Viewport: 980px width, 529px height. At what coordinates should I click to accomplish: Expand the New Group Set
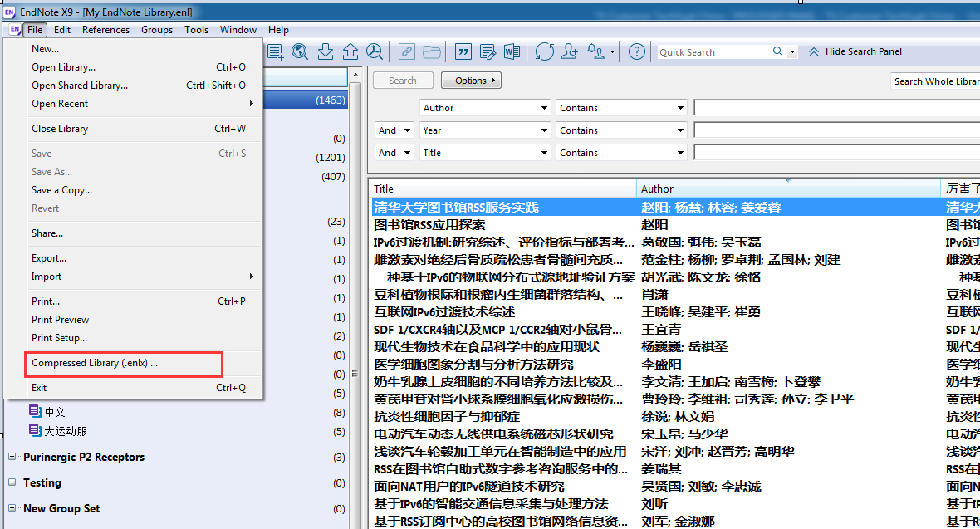pyautogui.click(x=12, y=508)
